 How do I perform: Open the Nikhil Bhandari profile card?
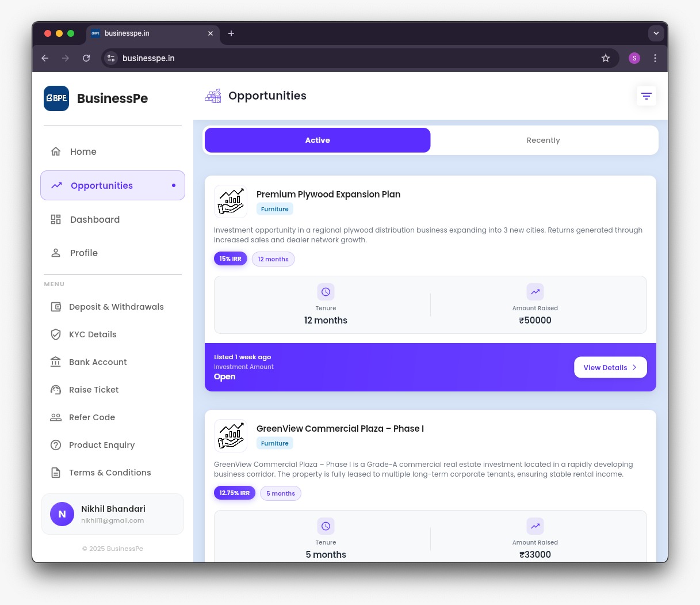click(x=113, y=513)
